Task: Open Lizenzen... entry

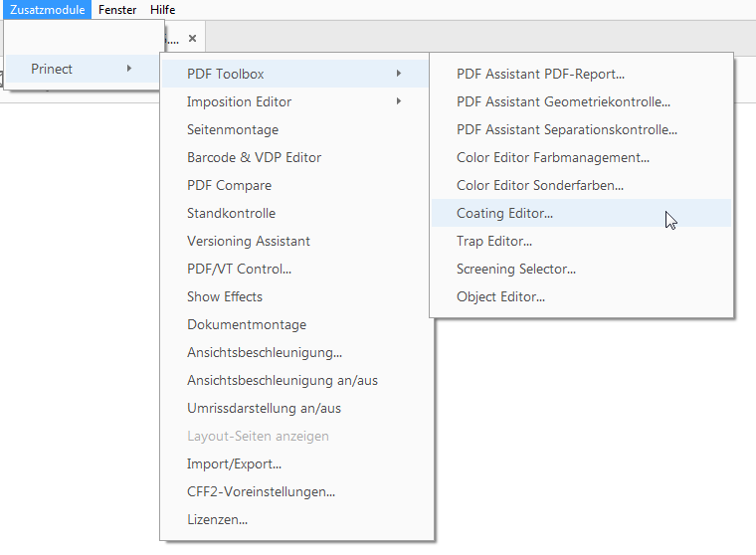Action: click(294, 520)
